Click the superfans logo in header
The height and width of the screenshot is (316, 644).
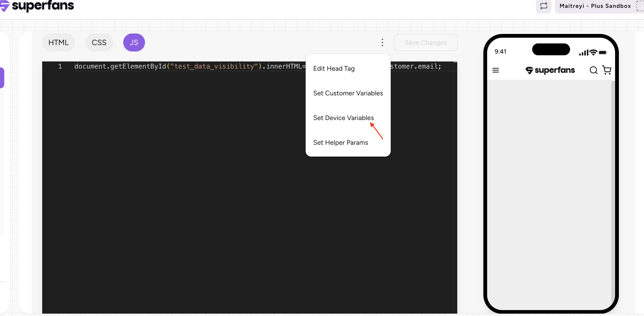(37, 5)
